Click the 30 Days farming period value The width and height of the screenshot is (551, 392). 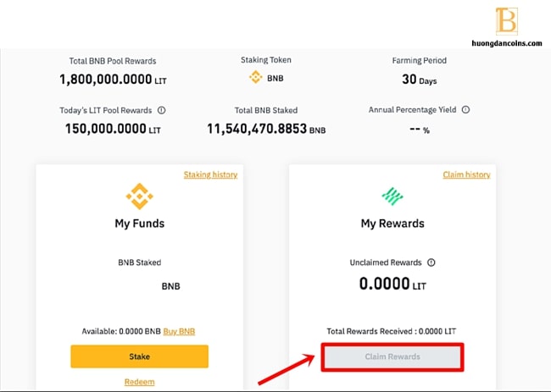[x=420, y=80]
